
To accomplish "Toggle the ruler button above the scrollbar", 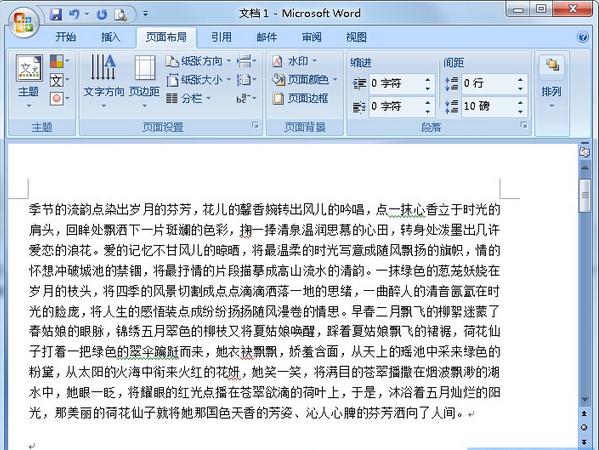I will [584, 152].
